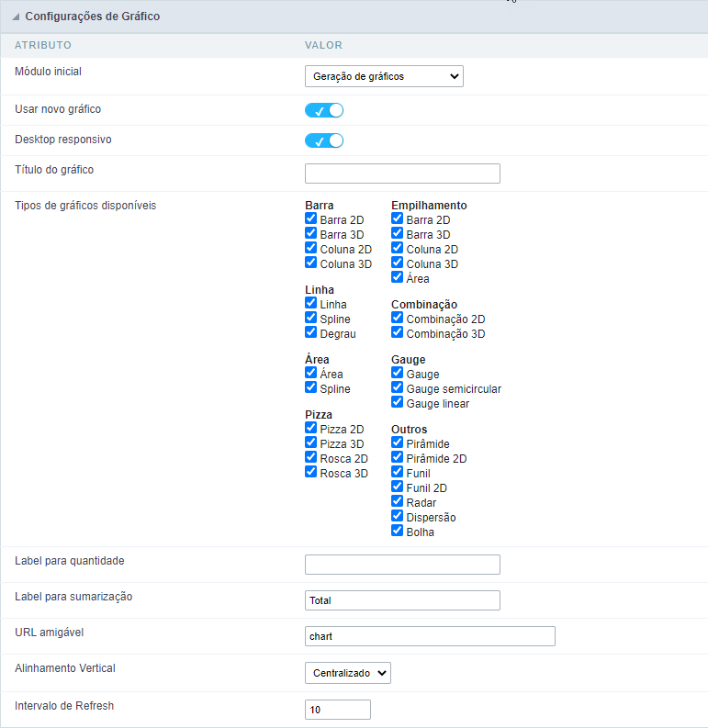The height and width of the screenshot is (728, 708).
Task: Uncheck Spline under Linha group
Action: click(x=310, y=318)
